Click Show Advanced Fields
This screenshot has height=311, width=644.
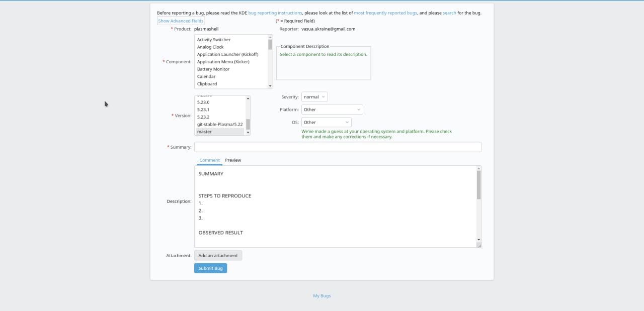click(x=181, y=21)
